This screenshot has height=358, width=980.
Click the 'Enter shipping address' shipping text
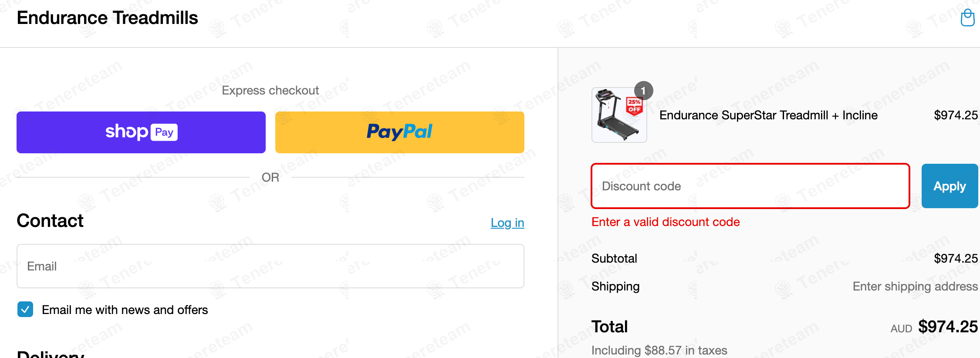915,286
